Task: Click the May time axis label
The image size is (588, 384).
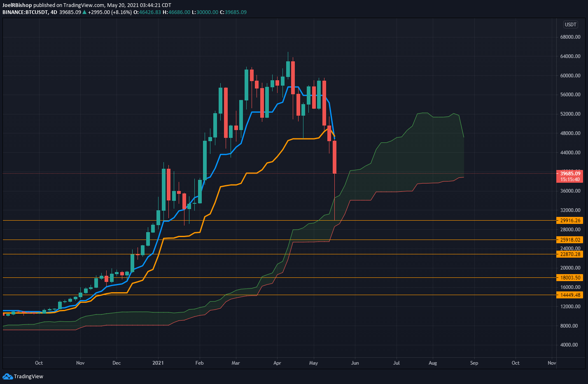Action: point(313,363)
